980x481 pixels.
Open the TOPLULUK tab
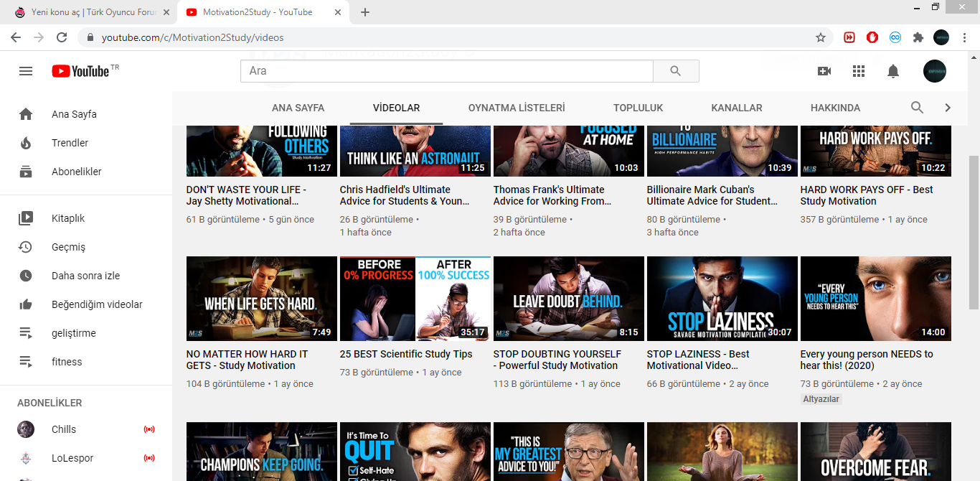pos(638,108)
